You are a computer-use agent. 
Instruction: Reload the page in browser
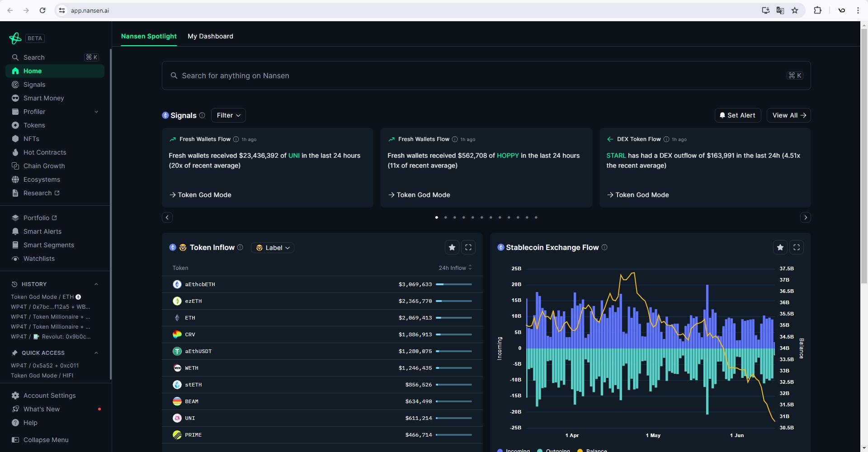click(42, 10)
